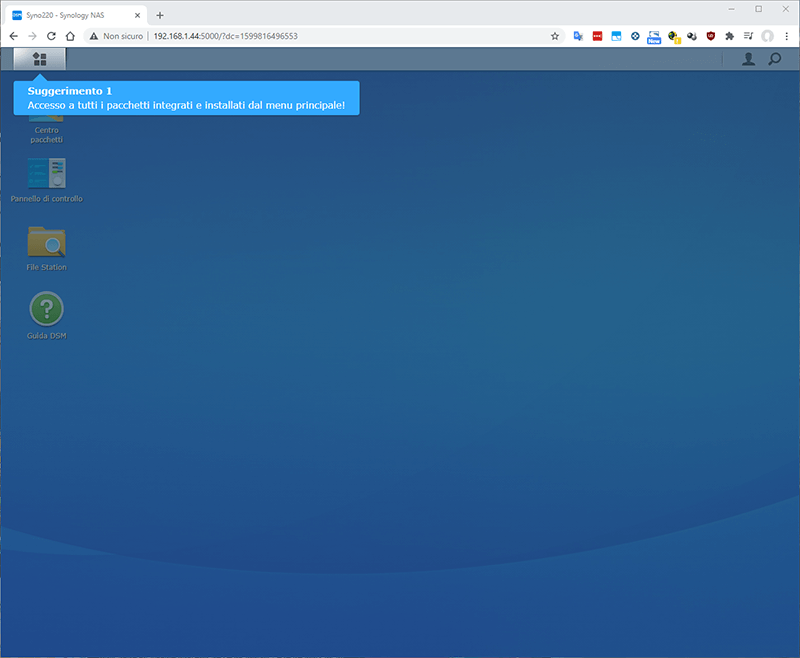This screenshot has height=658, width=800.
Task: Open the blue picture extension icon
Action: tap(616, 36)
